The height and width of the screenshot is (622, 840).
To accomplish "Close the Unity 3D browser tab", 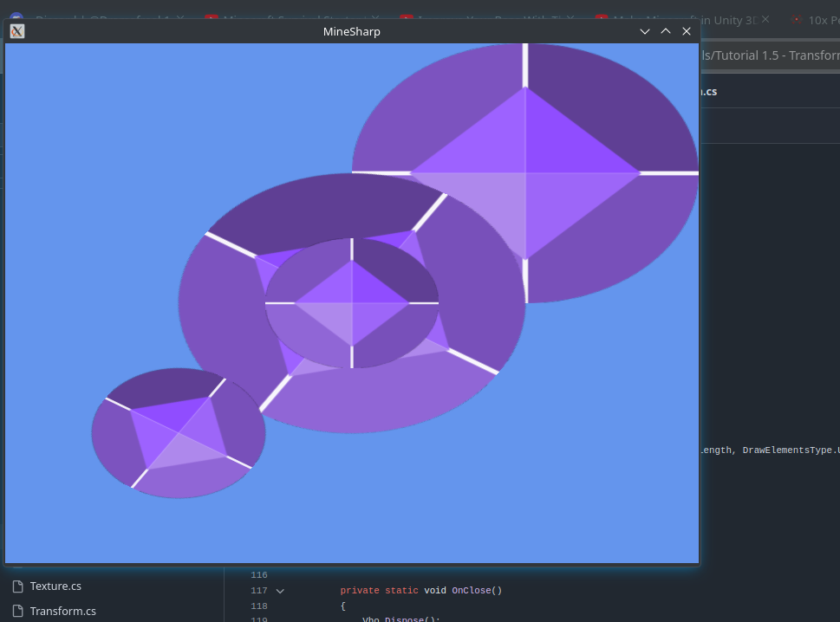I will point(765,19).
